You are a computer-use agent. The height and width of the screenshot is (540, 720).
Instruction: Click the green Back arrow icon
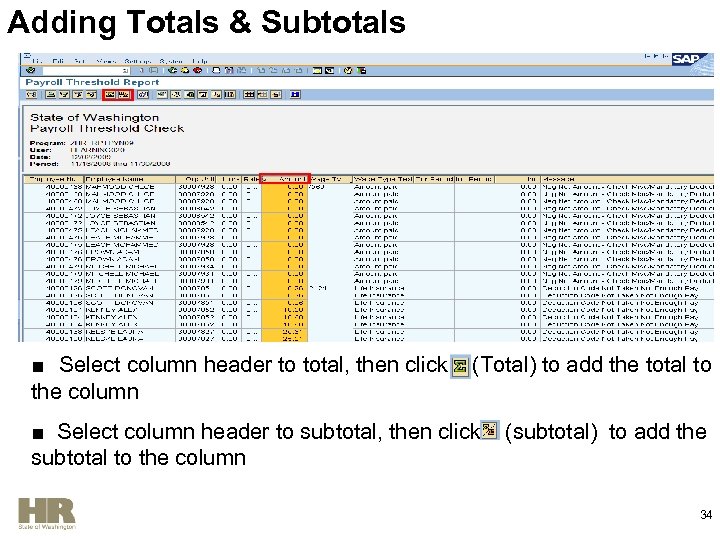coord(173,70)
